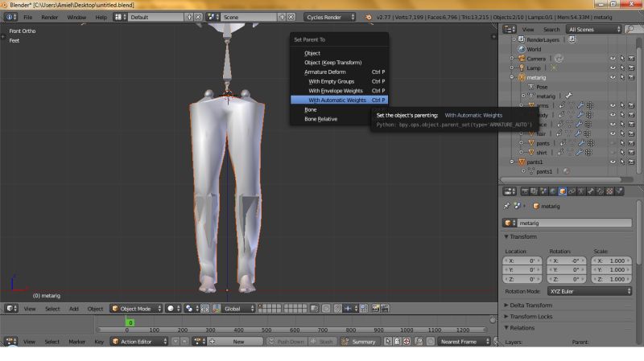Click the outliner search magnifier icon
This screenshot has height=361, width=644.
[630, 29]
